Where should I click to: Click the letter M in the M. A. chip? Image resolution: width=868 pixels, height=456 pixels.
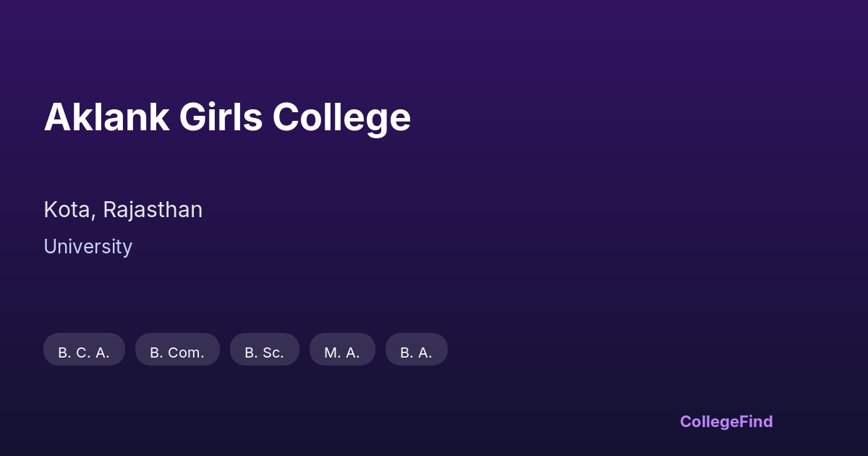tap(331, 352)
